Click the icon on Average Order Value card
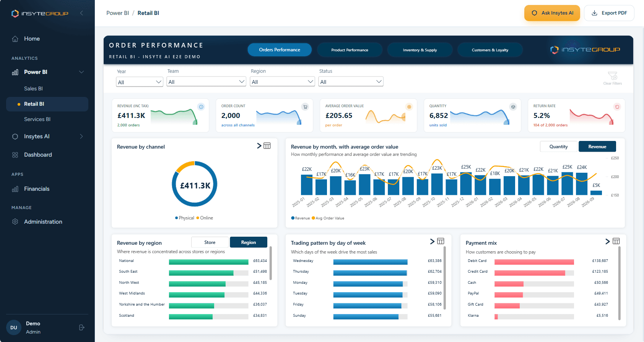This screenshot has width=644, height=342. (409, 107)
